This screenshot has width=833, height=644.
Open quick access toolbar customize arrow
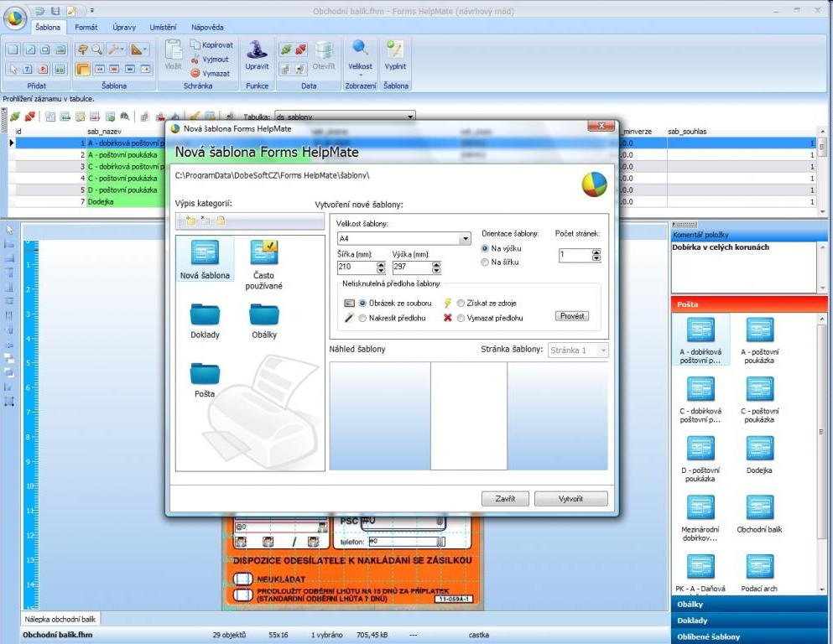[x=91, y=11]
